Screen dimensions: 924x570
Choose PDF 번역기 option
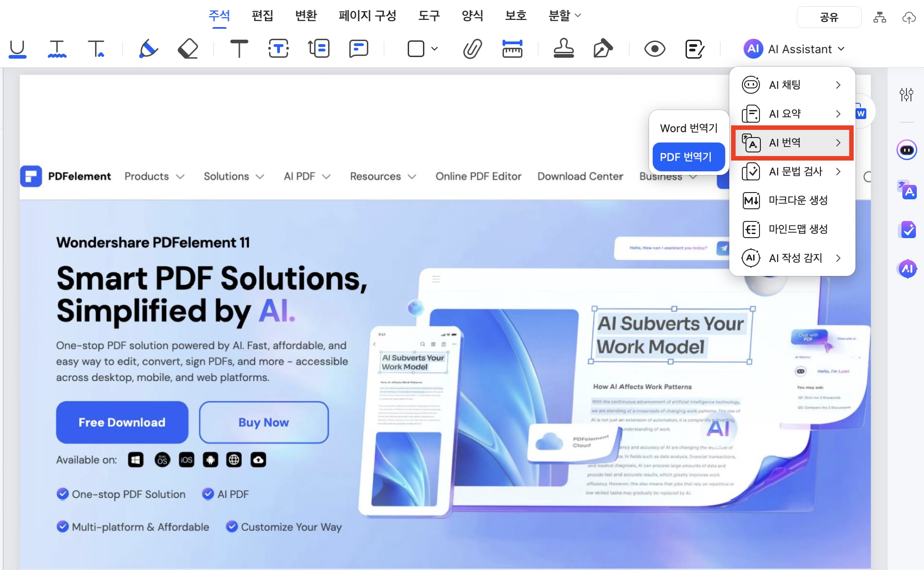(689, 157)
